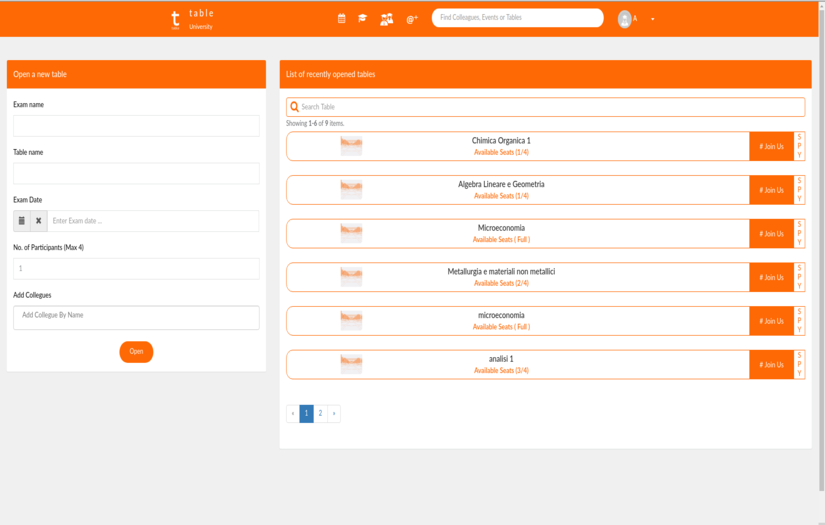Go to pagination page 2
Screen dimensions: 825x525
point(320,413)
